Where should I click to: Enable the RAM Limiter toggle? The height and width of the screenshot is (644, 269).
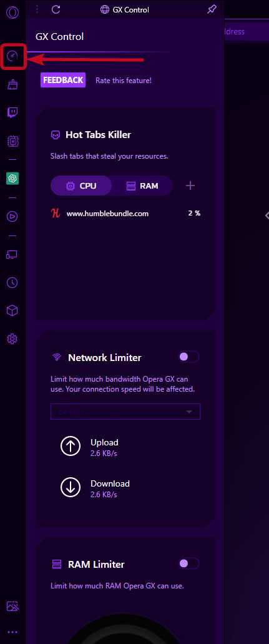click(x=189, y=563)
